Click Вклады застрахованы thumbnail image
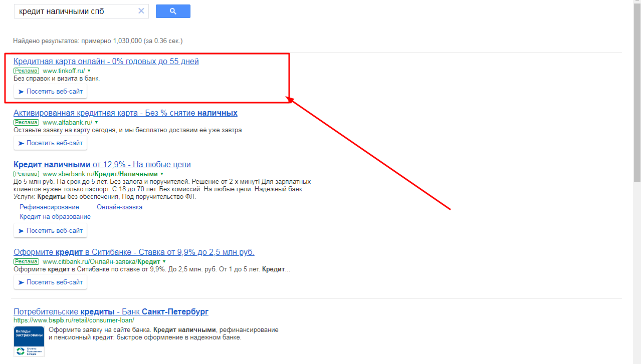This screenshot has width=641, height=364. coord(29,341)
